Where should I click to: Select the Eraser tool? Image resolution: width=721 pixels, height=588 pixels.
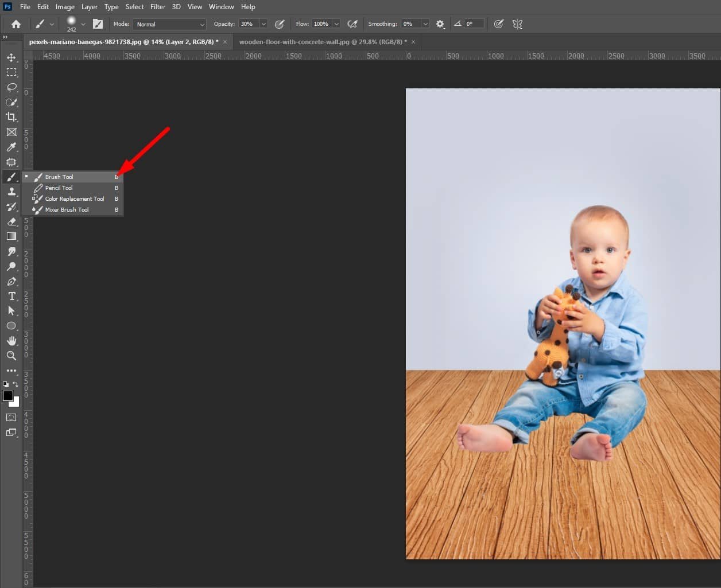11,222
